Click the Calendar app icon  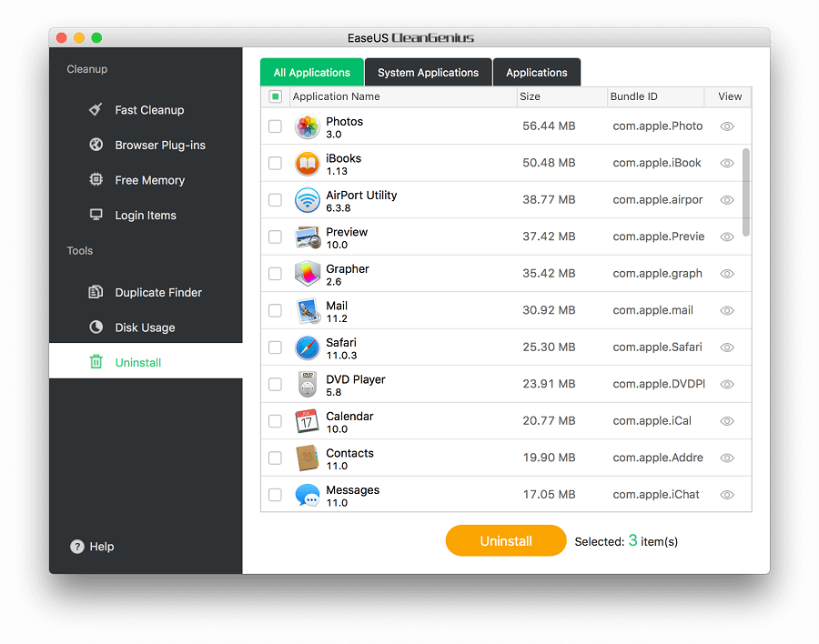click(308, 421)
